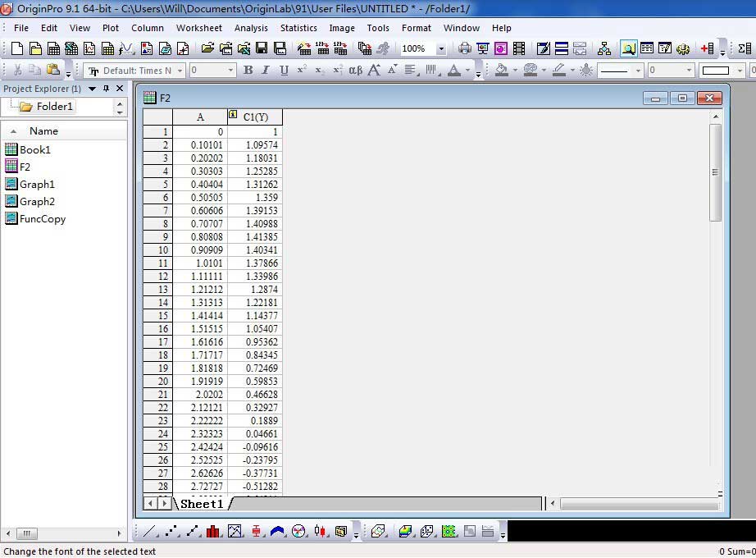Click the worksheet vertical scrollbar thumb
This screenshot has width=756, height=558.
pos(716,172)
